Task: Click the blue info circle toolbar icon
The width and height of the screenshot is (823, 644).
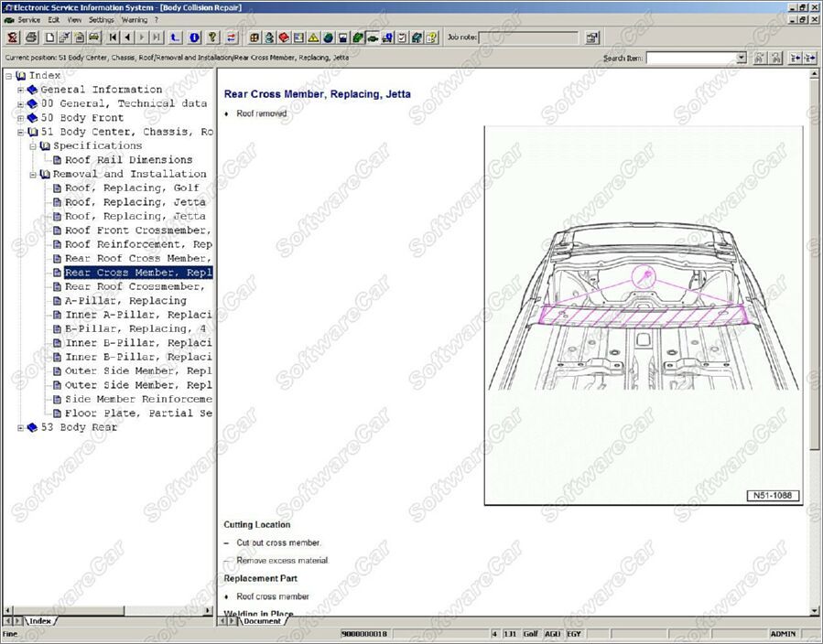Action: [194, 38]
